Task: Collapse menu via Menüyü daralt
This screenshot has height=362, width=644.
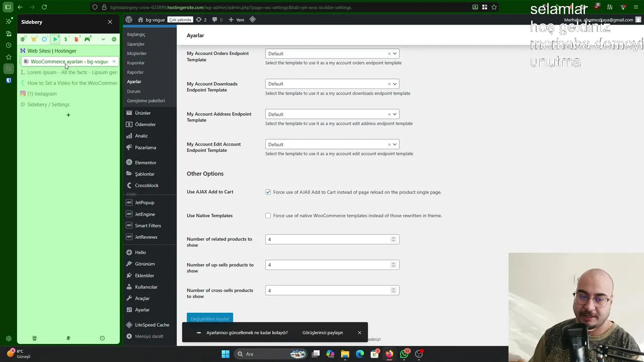Action: [x=150, y=336]
